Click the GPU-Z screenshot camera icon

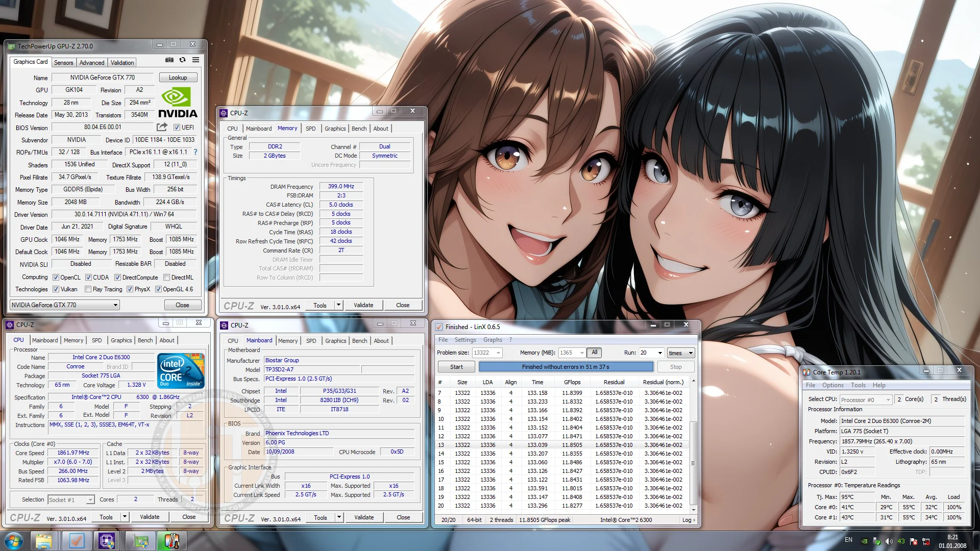pos(169,60)
